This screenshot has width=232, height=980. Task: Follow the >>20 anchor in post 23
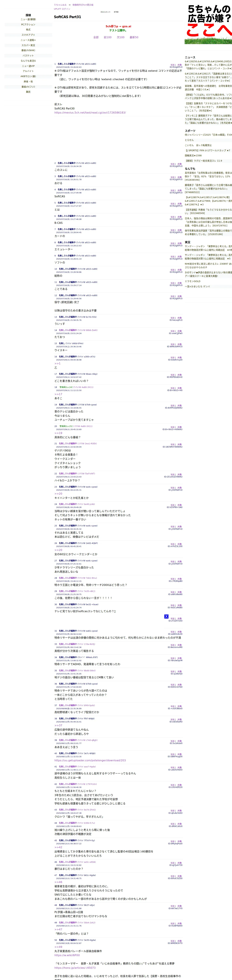point(58,494)
